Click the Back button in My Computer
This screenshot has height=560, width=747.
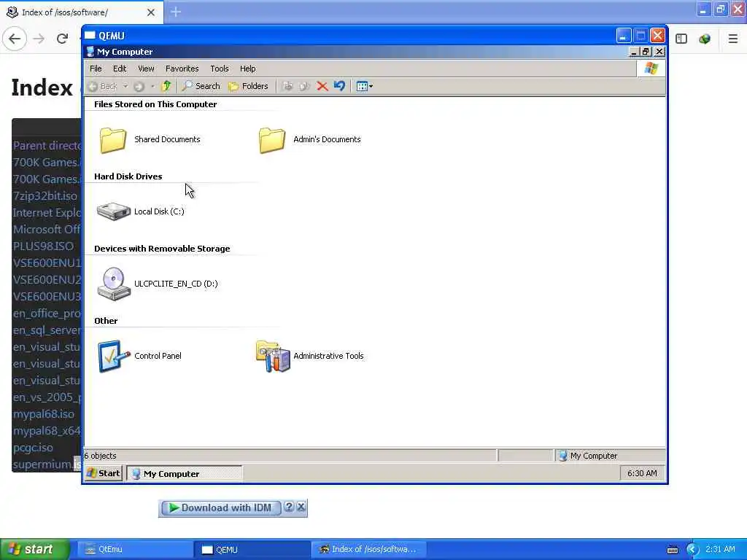(103, 86)
